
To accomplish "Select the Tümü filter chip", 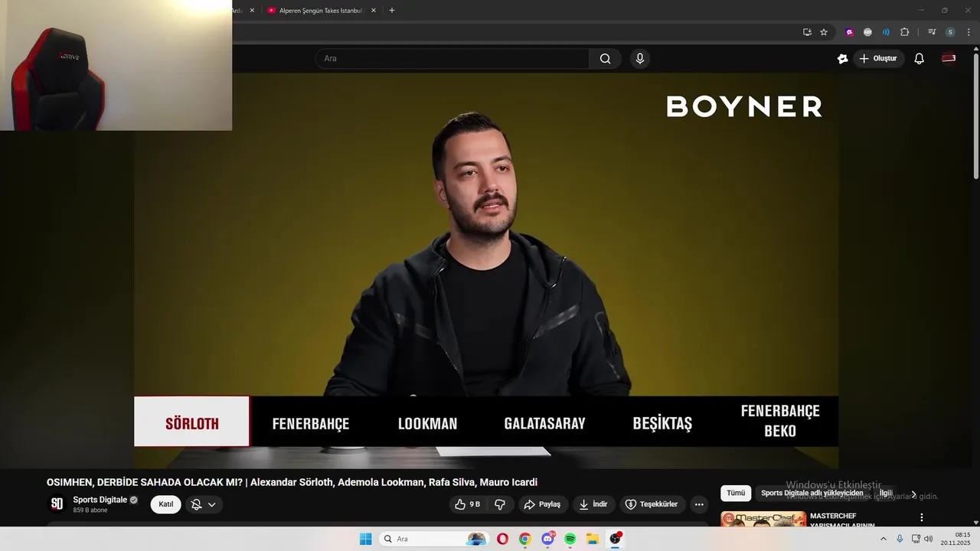I will pyautogui.click(x=736, y=494).
